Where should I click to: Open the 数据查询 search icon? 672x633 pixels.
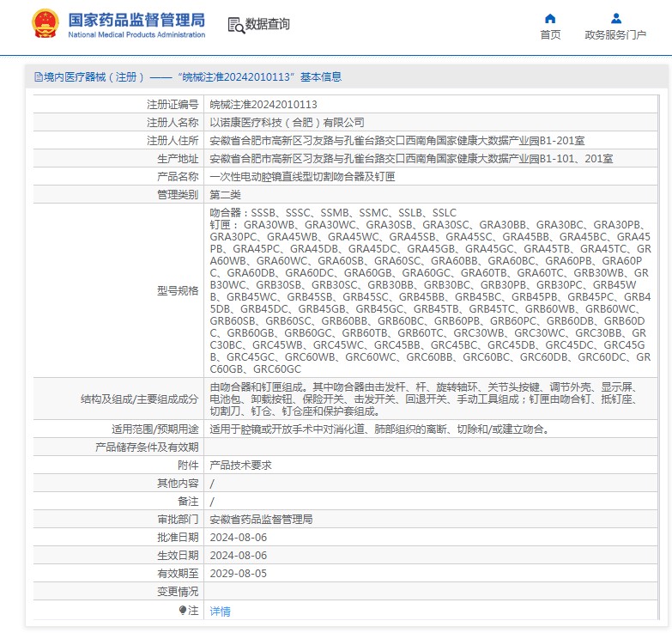[x=236, y=25]
